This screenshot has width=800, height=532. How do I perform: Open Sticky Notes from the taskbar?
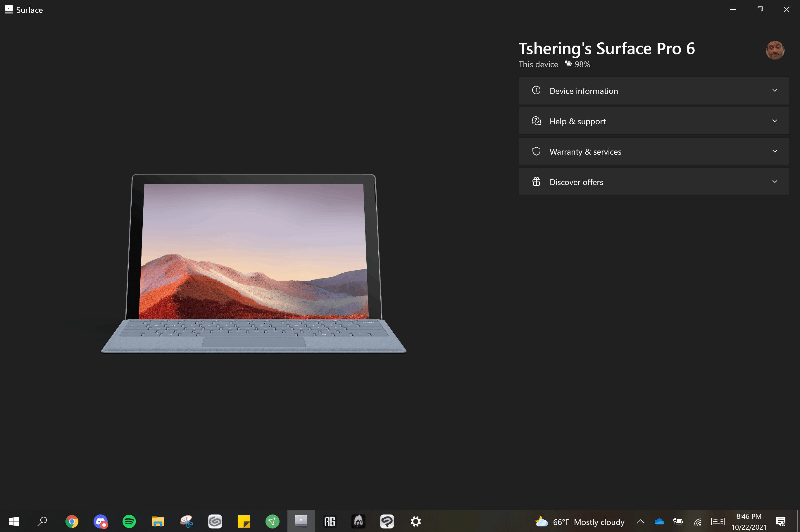click(243, 521)
